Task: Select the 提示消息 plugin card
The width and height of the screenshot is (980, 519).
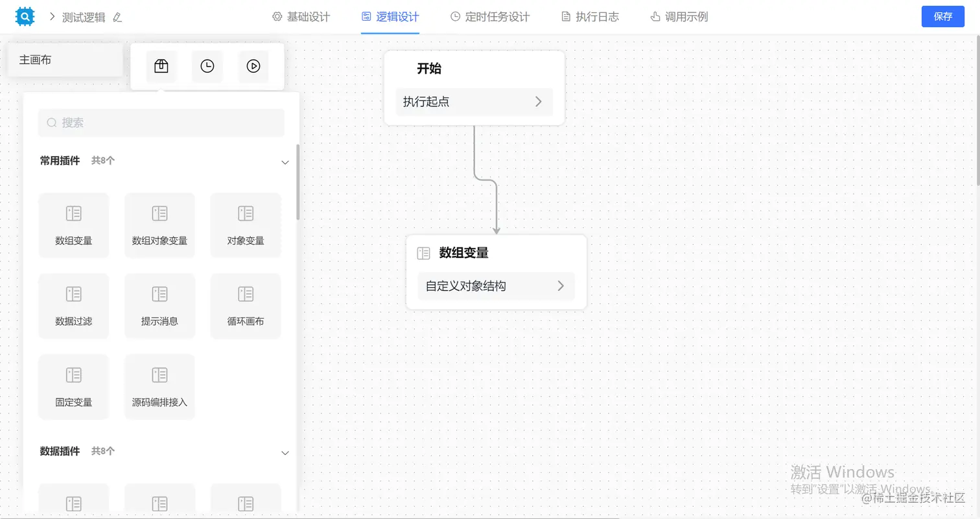Action: [x=159, y=306]
